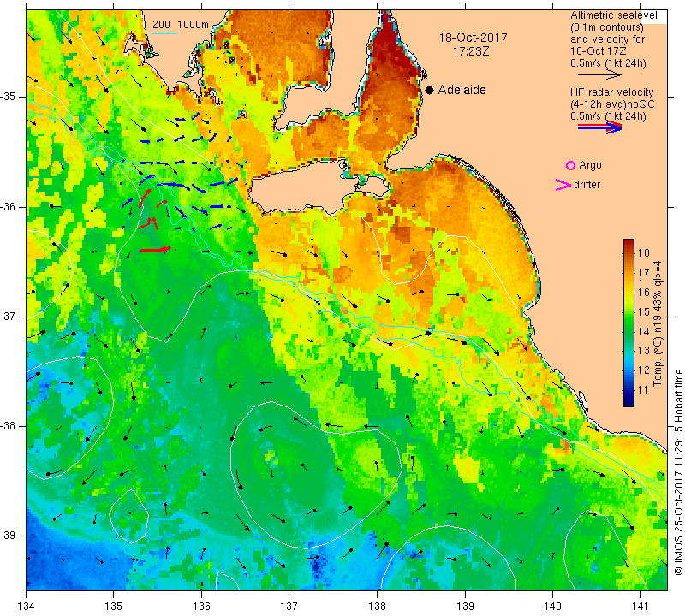Click the temperature color bar at 18
The width and height of the screenshot is (685, 616).
click(x=628, y=252)
